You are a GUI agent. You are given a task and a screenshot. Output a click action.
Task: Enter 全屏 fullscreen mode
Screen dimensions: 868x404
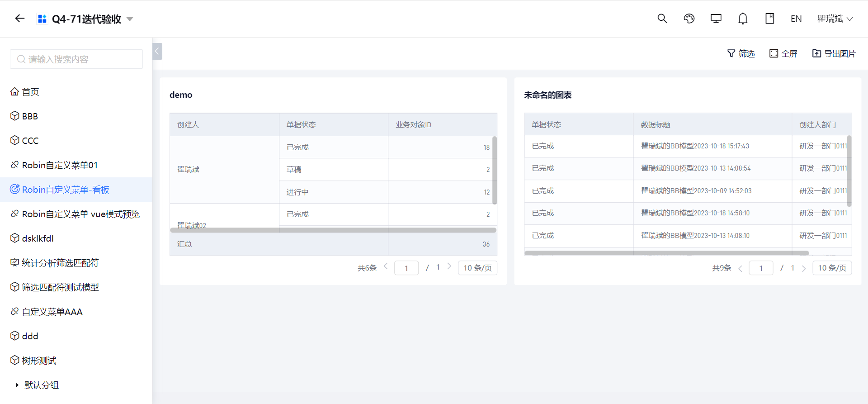click(783, 53)
